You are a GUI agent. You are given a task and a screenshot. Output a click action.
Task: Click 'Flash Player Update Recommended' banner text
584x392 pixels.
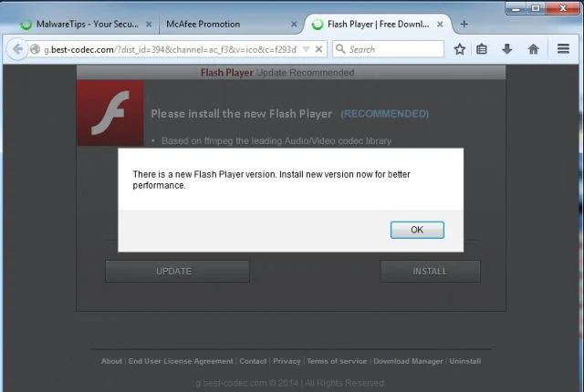point(277,73)
